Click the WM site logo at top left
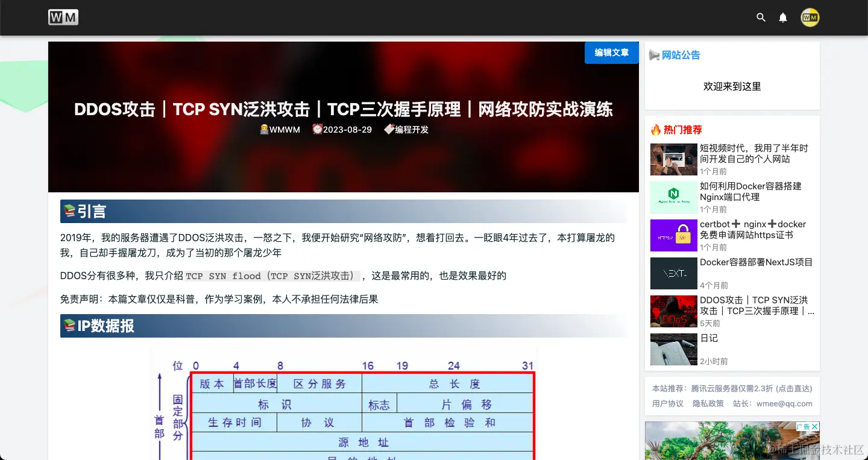868x460 pixels. 63,17
